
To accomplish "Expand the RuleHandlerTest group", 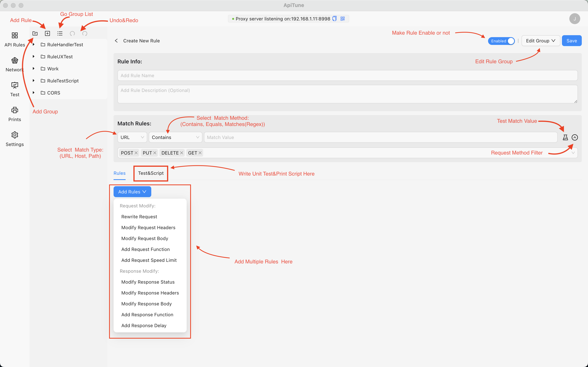I will click(x=33, y=45).
